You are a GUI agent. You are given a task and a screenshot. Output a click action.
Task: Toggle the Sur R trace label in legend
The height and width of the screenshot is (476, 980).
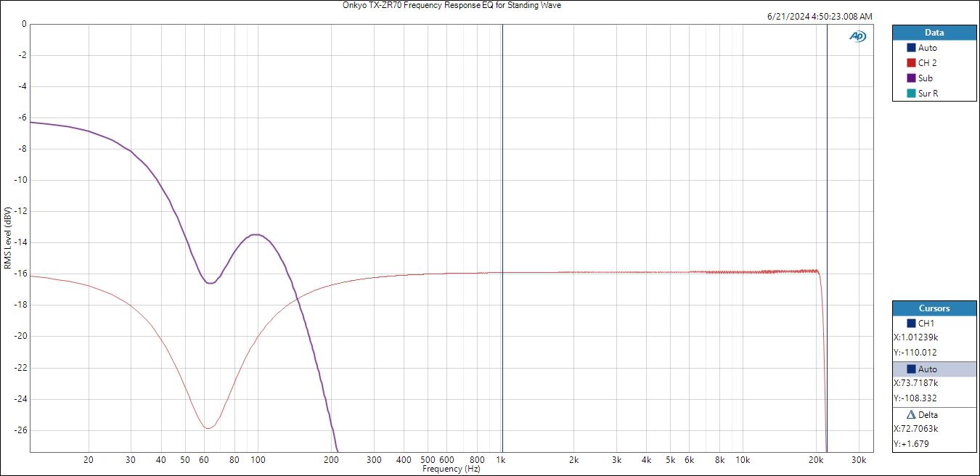coord(928,94)
